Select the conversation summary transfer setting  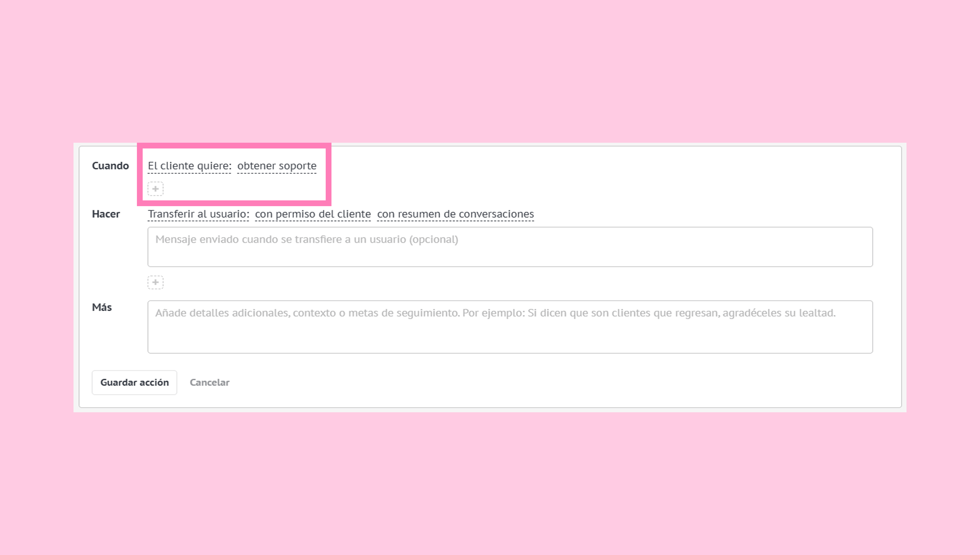pyautogui.click(x=455, y=214)
